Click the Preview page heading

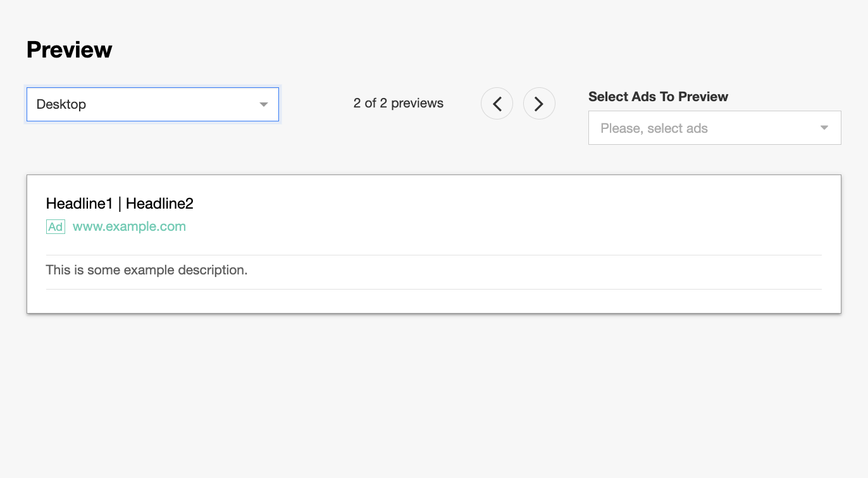click(70, 49)
